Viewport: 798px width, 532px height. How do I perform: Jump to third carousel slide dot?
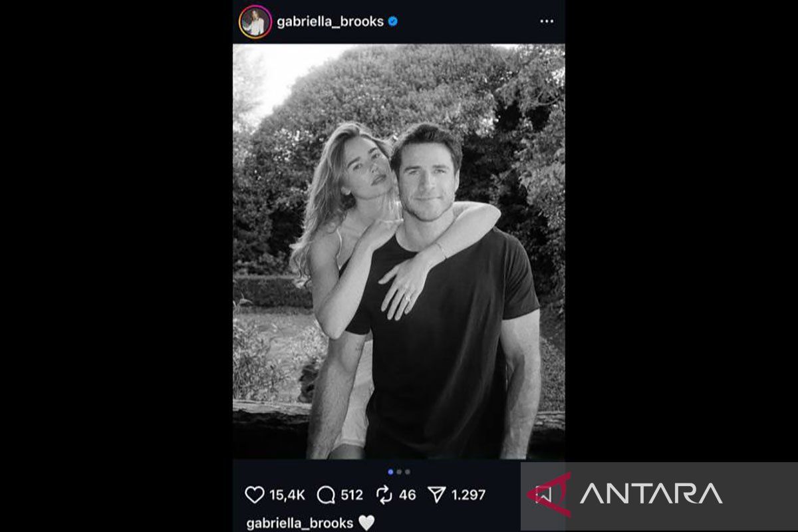407,472
